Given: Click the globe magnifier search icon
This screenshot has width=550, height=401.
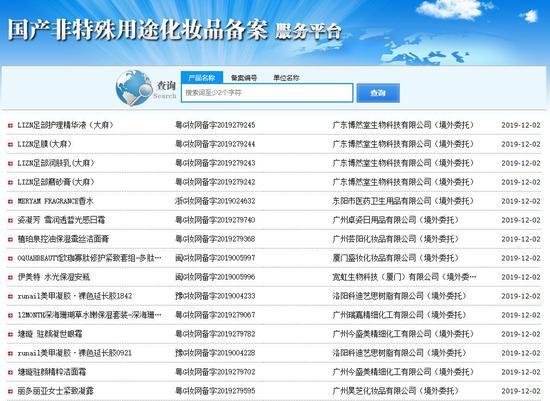Looking at the screenshot, I should (x=133, y=88).
